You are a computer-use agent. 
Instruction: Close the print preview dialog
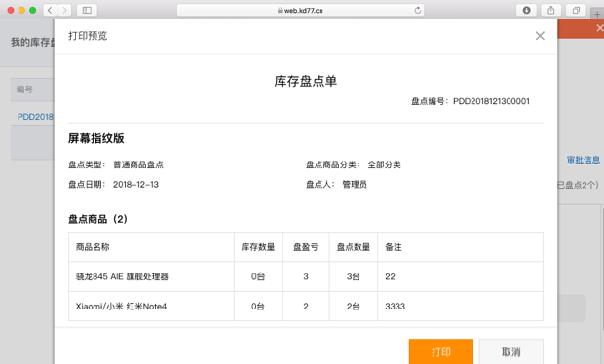coord(540,36)
